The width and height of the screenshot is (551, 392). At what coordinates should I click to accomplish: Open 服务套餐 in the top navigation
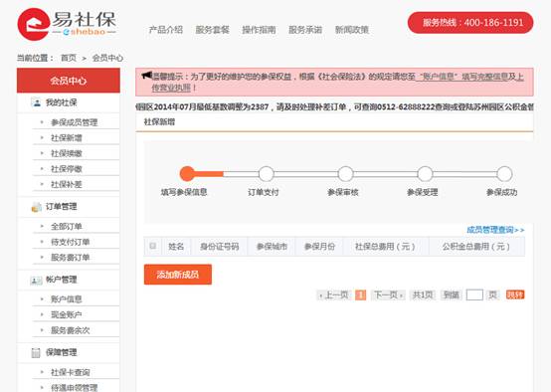(212, 30)
